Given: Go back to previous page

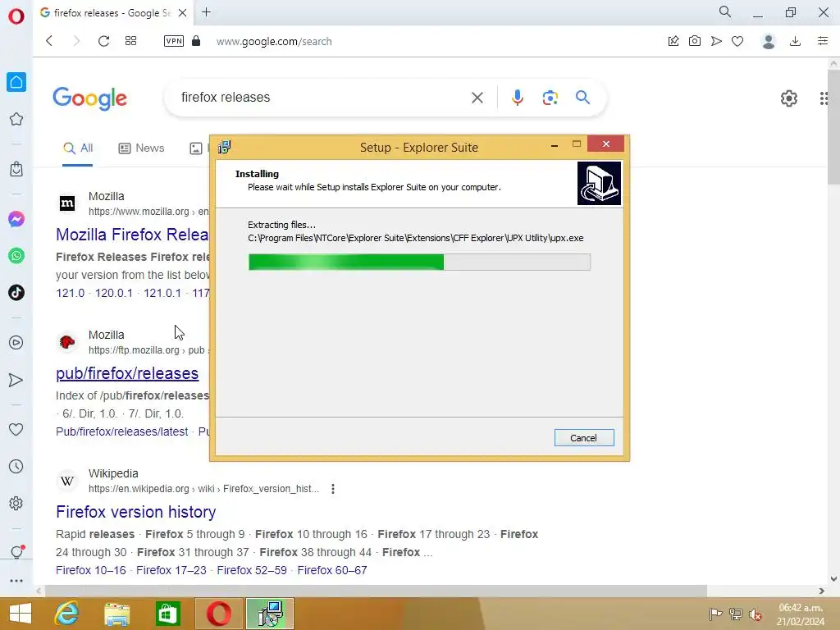Looking at the screenshot, I should 49,41.
